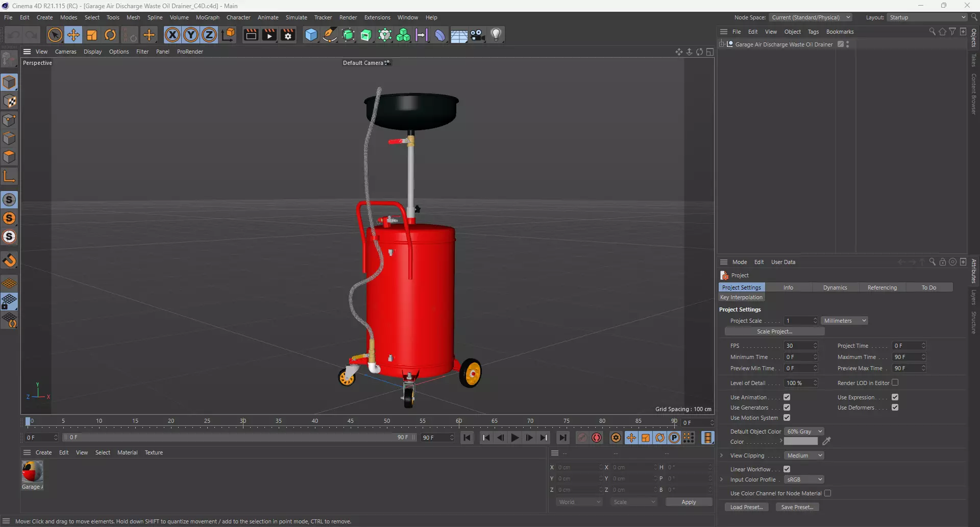Open the World coordinate dropdown
Viewport: 980px width, 527px height.
tap(579, 502)
